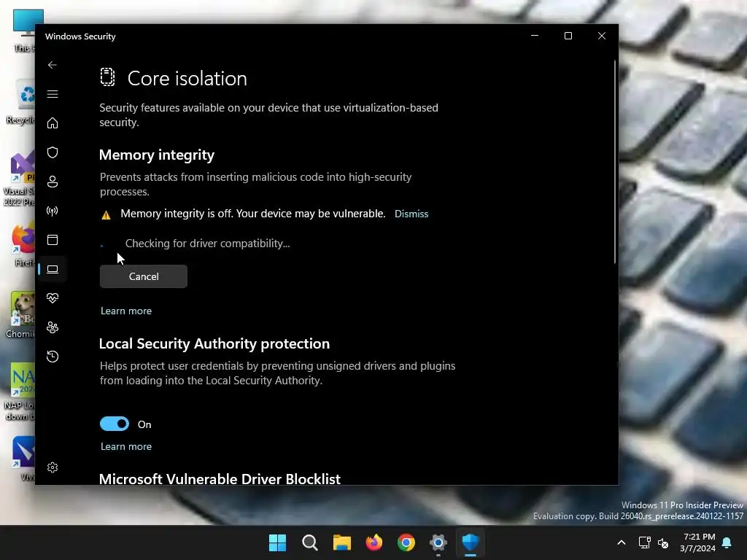The image size is (747, 560).
Task: Select Device security laptop icon
Action: tap(53, 269)
